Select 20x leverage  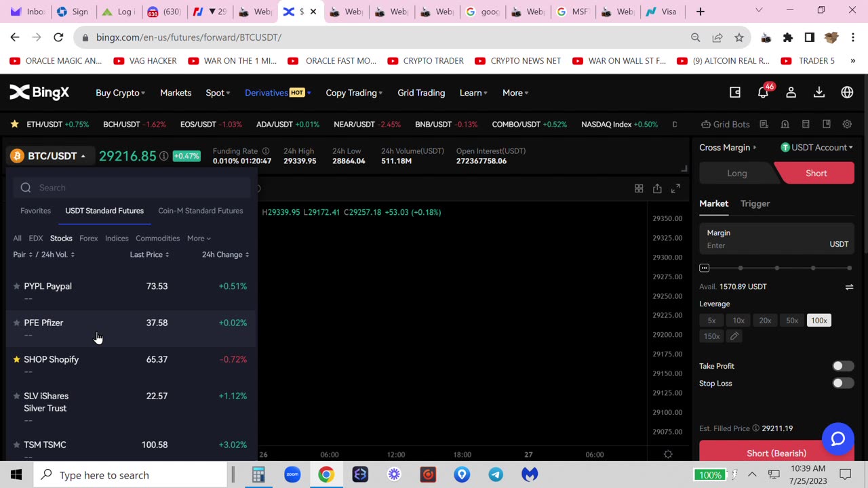[765, 321]
